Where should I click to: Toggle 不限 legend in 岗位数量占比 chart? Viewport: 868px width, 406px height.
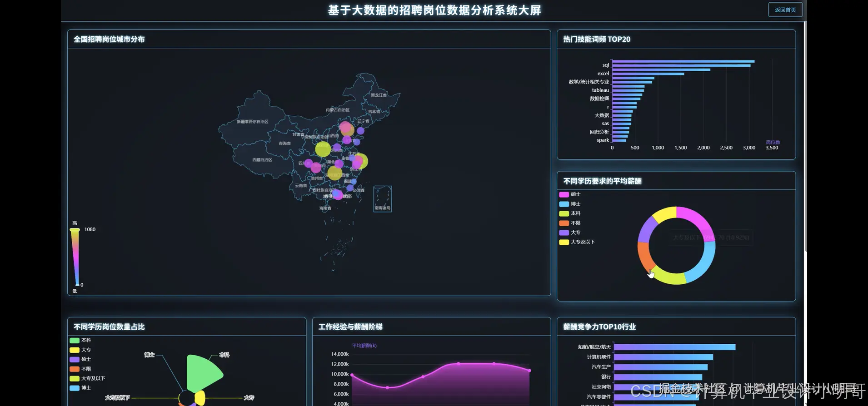[x=80, y=369]
